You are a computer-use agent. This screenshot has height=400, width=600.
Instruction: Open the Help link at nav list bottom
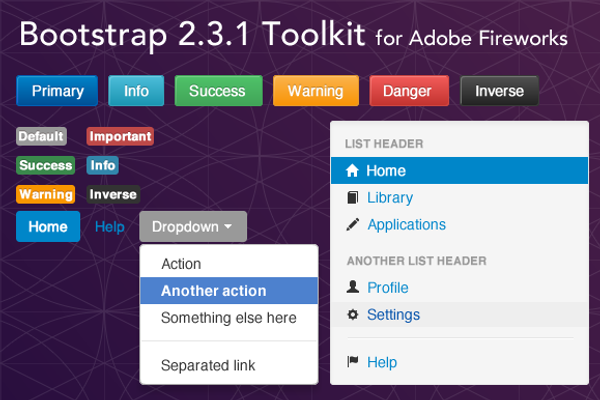pyautogui.click(x=382, y=362)
